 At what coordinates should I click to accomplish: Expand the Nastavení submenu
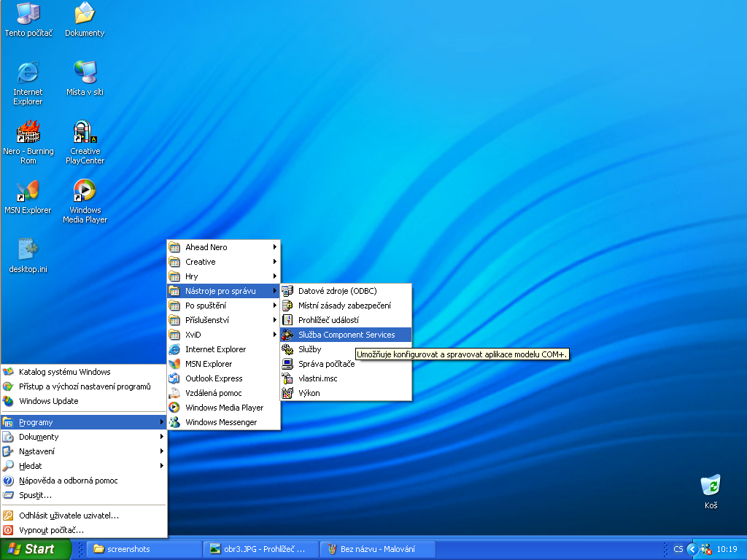click(x=84, y=451)
